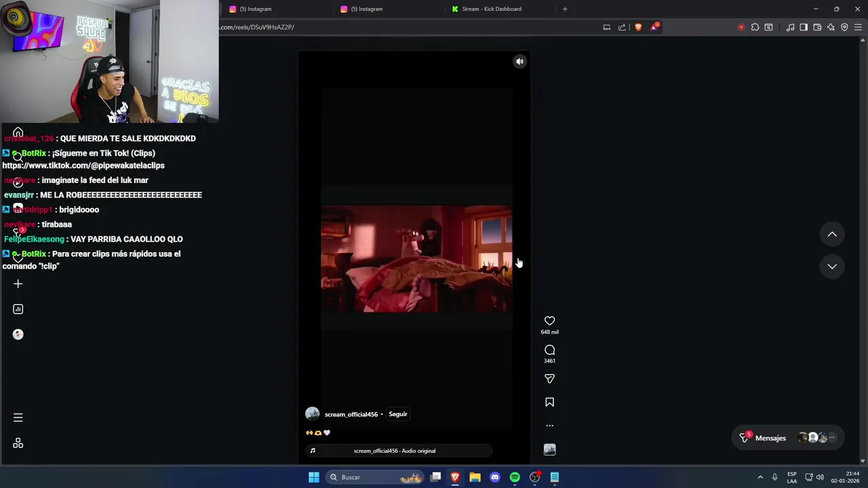This screenshot has height=488, width=868.
Task: Open the profile avatar icon in sidebar
Action: click(18, 334)
